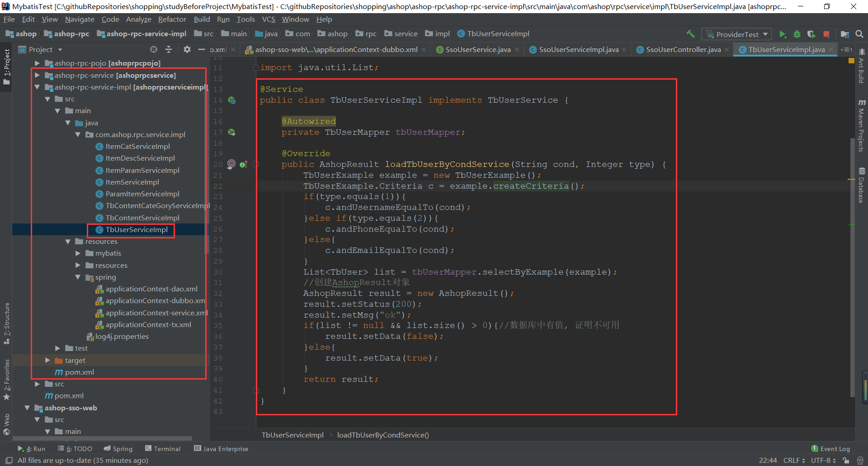Change CRLF line separator
The width and height of the screenshot is (868, 466).
[x=794, y=460]
